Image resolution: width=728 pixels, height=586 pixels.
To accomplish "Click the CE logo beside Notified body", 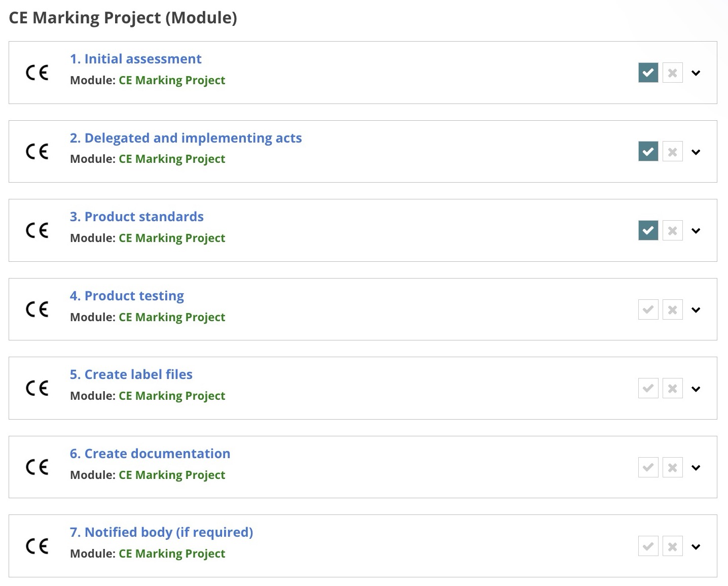I will coord(37,546).
